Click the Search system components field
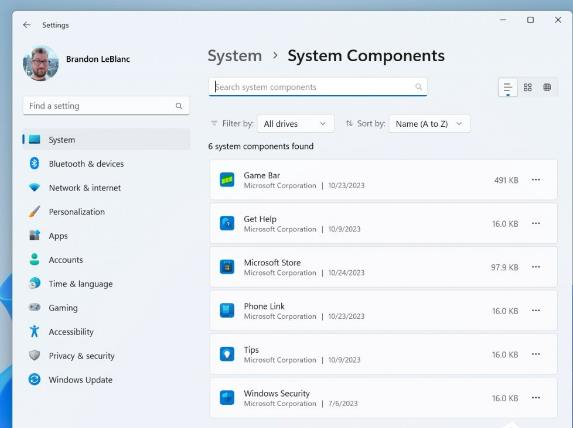The image size is (573, 428). [318, 87]
